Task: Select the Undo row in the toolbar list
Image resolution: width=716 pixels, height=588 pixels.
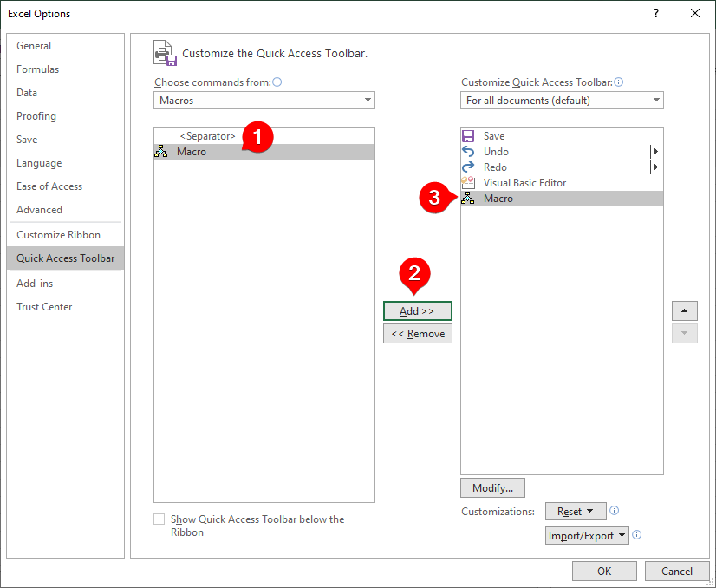Action: pyautogui.click(x=562, y=151)
